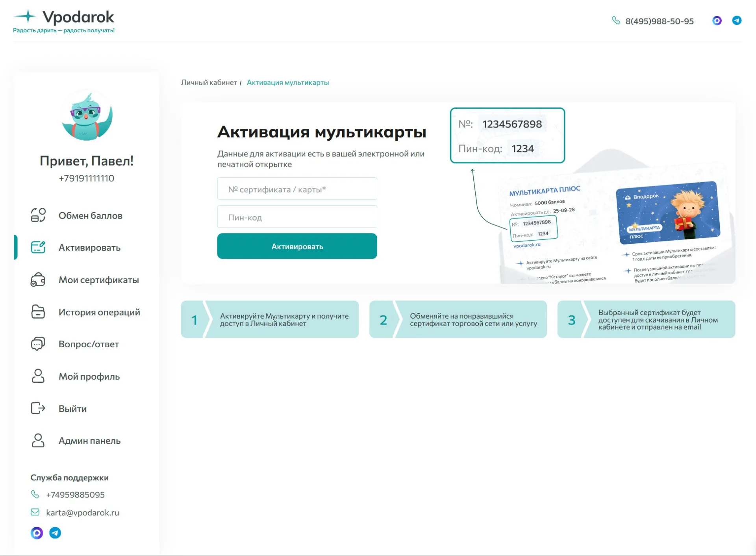Call the header number 8(495)988-50-95

[660, 21]
